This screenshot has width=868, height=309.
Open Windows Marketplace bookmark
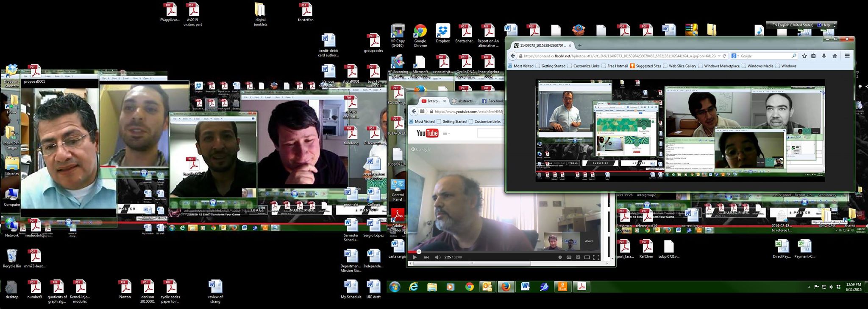click(719, 66)
